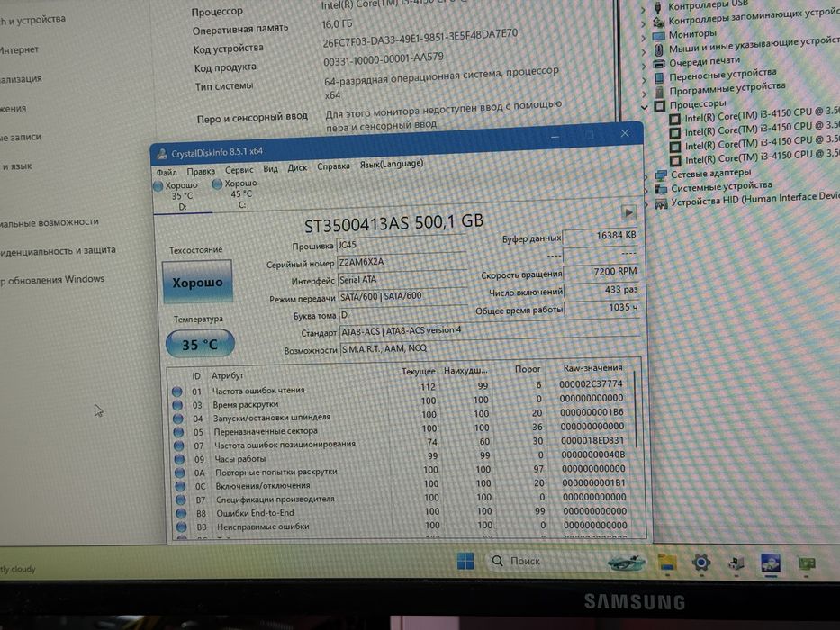
Task: Click the next disk arrow button
Action: [628, 212]
